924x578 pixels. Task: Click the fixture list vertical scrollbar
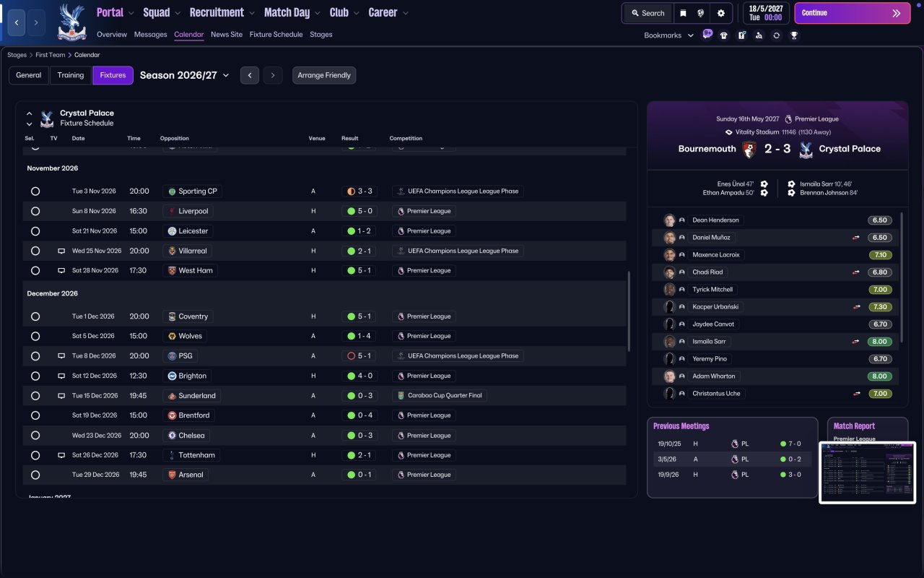pyautogui.click(x=628, y=313)
